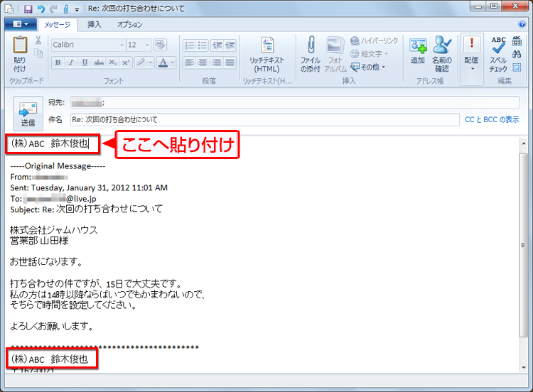The height and width of the screenshot is (392, 533).
Task: Click the "-----Original Message-----" line
Action: 58,166
